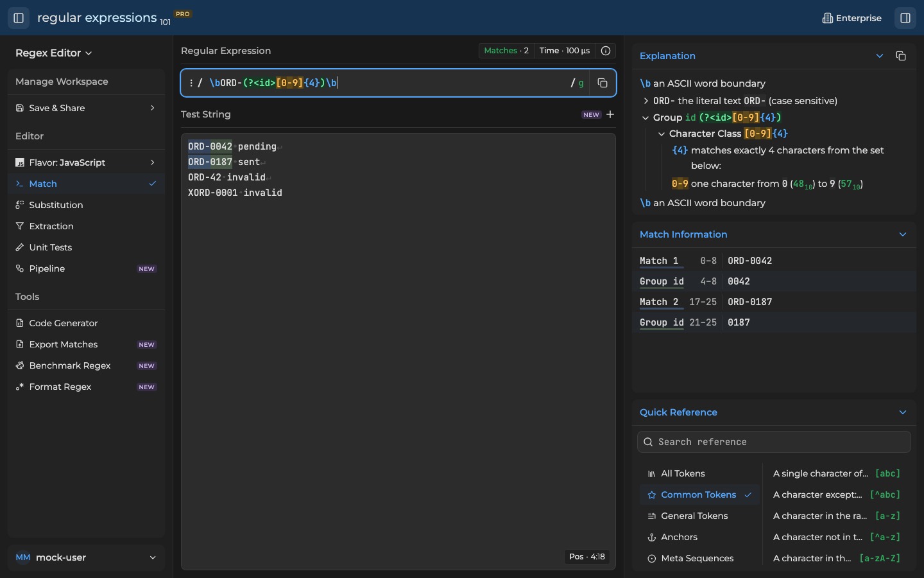Collapse the Match Information panel
Viewport: 924px width, 578px height.
[903, 234]
